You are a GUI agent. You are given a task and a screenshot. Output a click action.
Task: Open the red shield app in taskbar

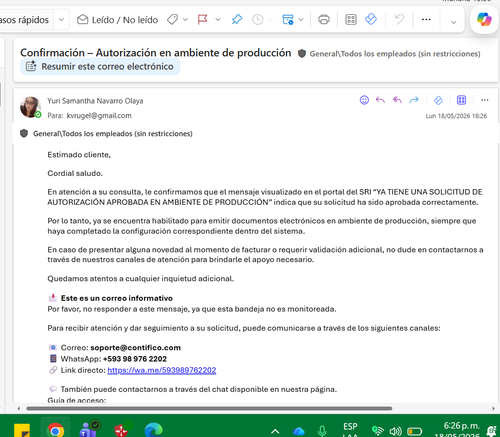coord(122,429)
